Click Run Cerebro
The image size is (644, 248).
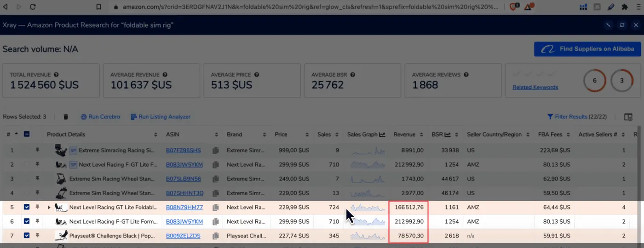pyautogui.click(x=100, y=117)
